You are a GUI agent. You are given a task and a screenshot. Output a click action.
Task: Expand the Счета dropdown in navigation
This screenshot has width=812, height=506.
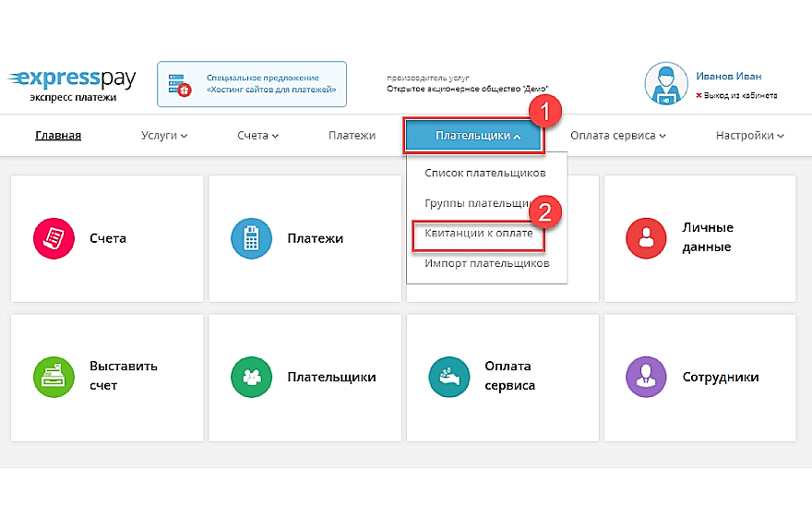pyautogui.click(x=257, y=136)
